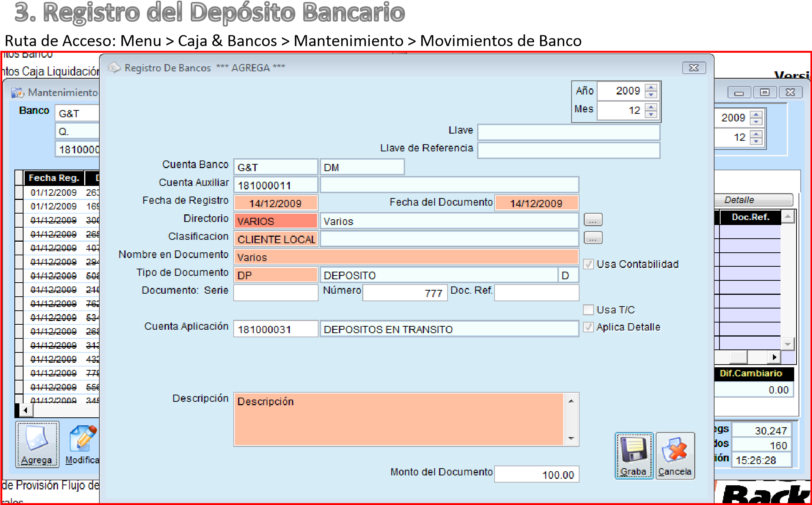The height and width of the screenshot is (505, 812).
Task: Click the Modifica pencil edit icon
Action: click(x=83, y=439)
